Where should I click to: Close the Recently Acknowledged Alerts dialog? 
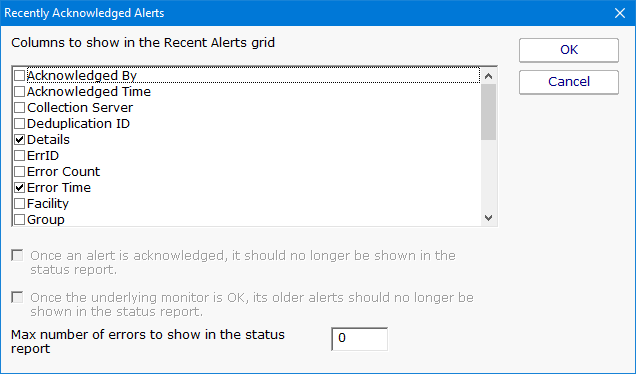(x=619, y=13)
